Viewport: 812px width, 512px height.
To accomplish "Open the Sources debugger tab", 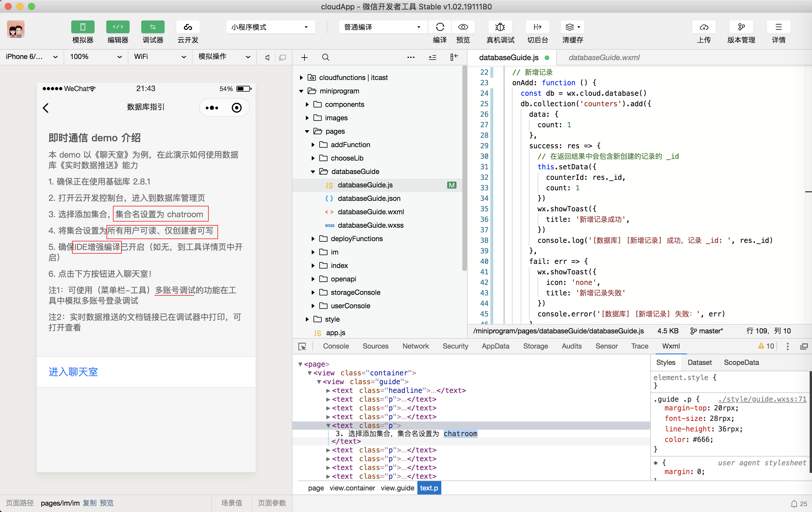I will pos(375,346).
